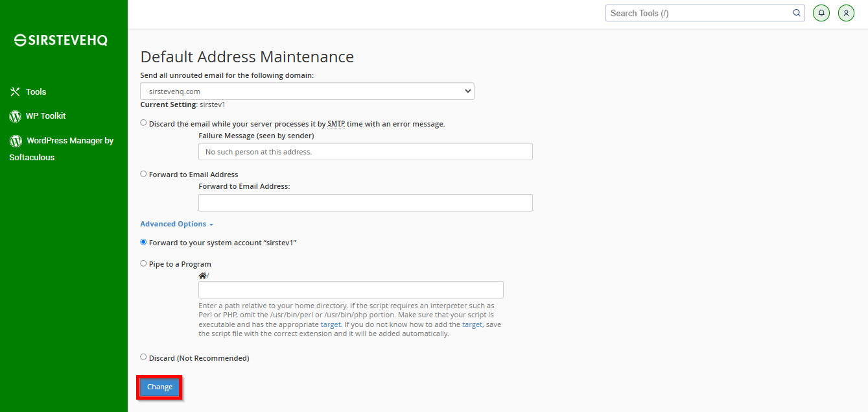Click the search magnifier icon
Viewport: 868px width, 412px height.
[797, 13]
